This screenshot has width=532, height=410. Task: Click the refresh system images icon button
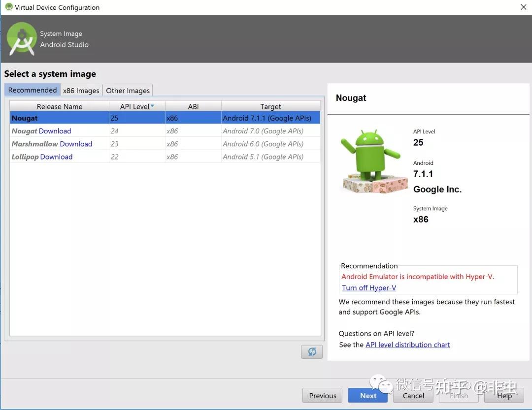311,351
